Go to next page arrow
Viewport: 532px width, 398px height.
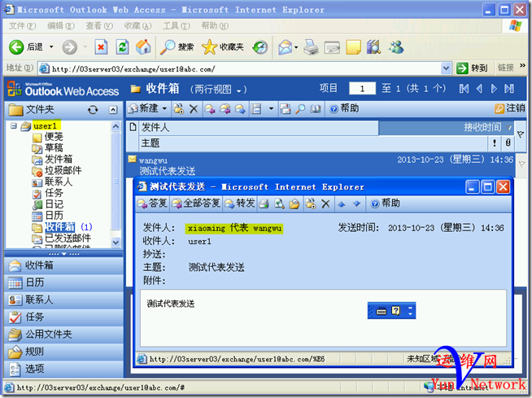point(494,89)
